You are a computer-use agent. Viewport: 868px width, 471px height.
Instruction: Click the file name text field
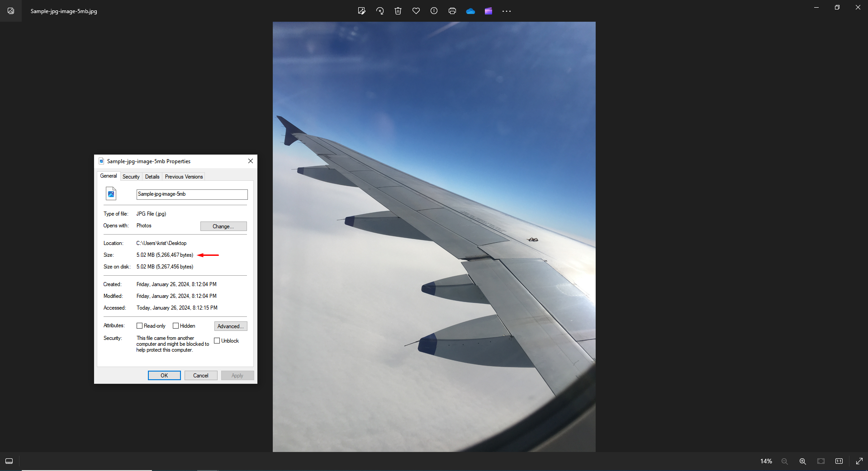(x=192, y=194)
